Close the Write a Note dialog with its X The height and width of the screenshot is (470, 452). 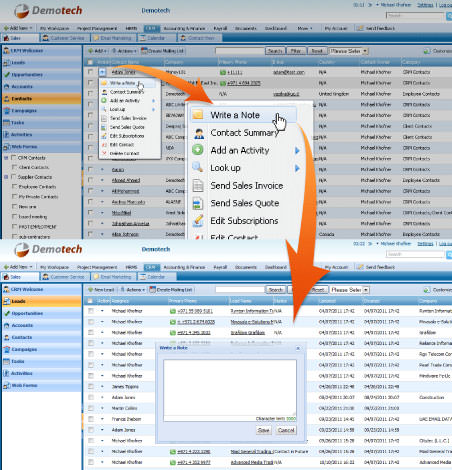click(298, 348)
